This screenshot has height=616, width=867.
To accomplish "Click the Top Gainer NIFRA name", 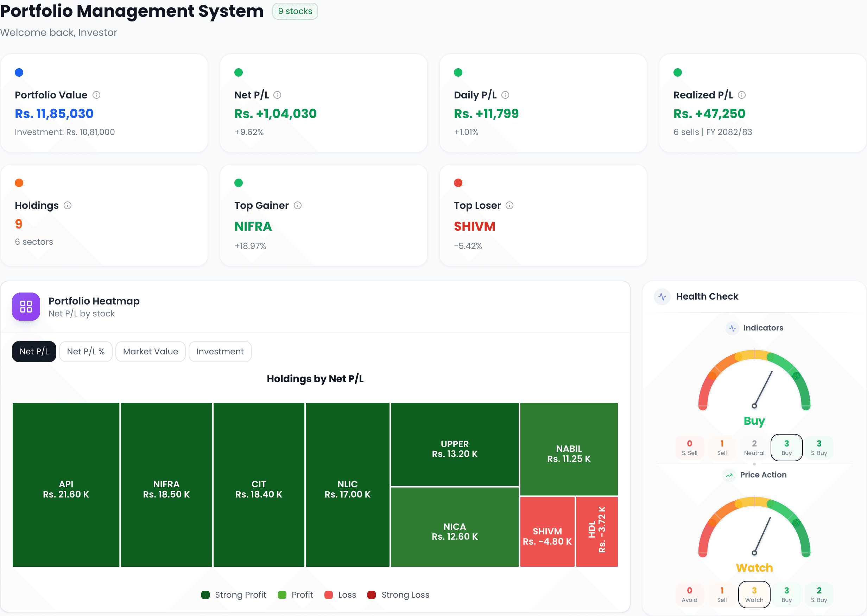I will coord(253,226).
